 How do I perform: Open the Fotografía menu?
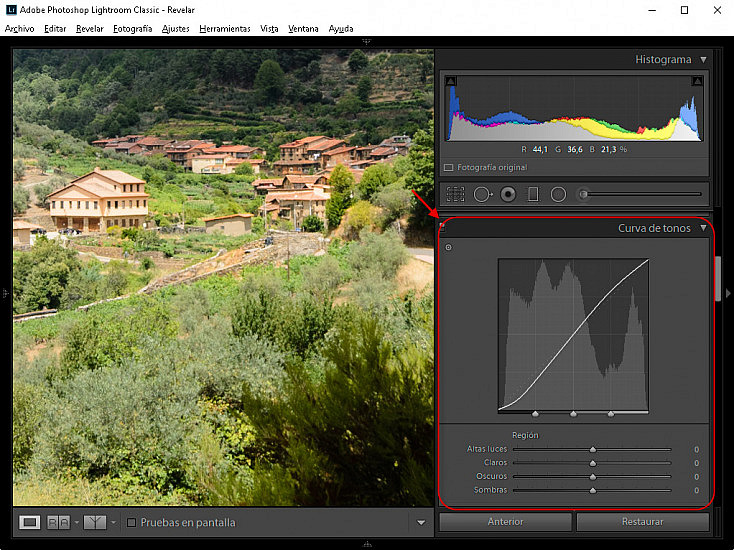tap(132, 29)
